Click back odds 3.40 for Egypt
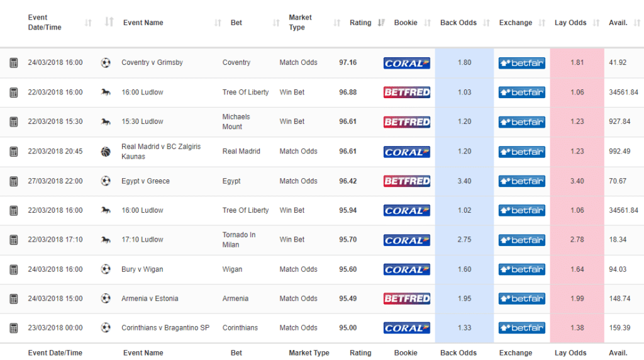 pos(464,181)
